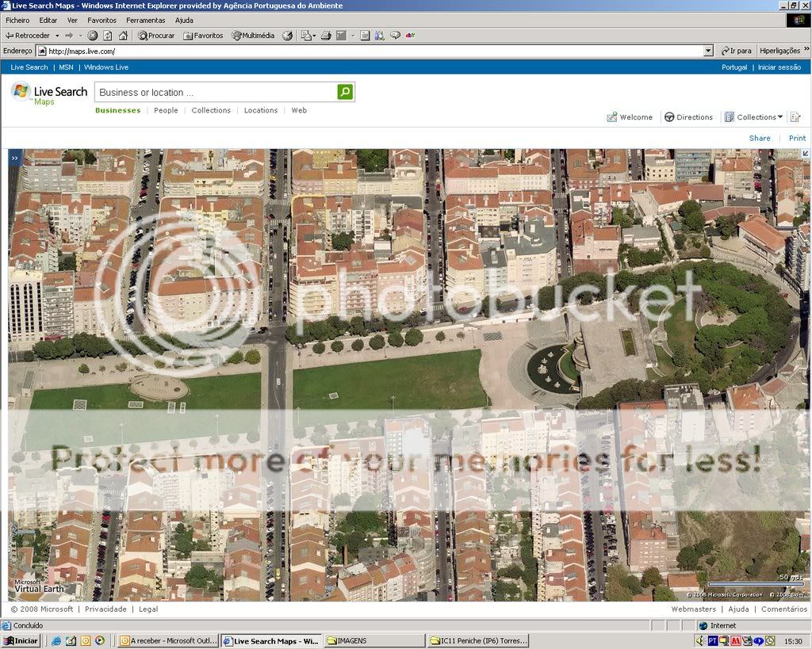Click the Live Search Maps logo
Viewport: 812px width, 649px height.
tap(49, 94)
